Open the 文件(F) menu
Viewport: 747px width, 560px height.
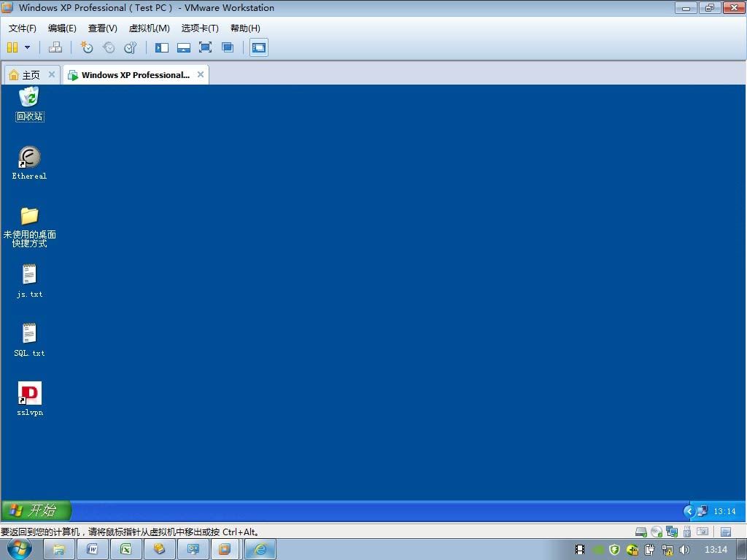pyautogui.click(x=23, y=28)
